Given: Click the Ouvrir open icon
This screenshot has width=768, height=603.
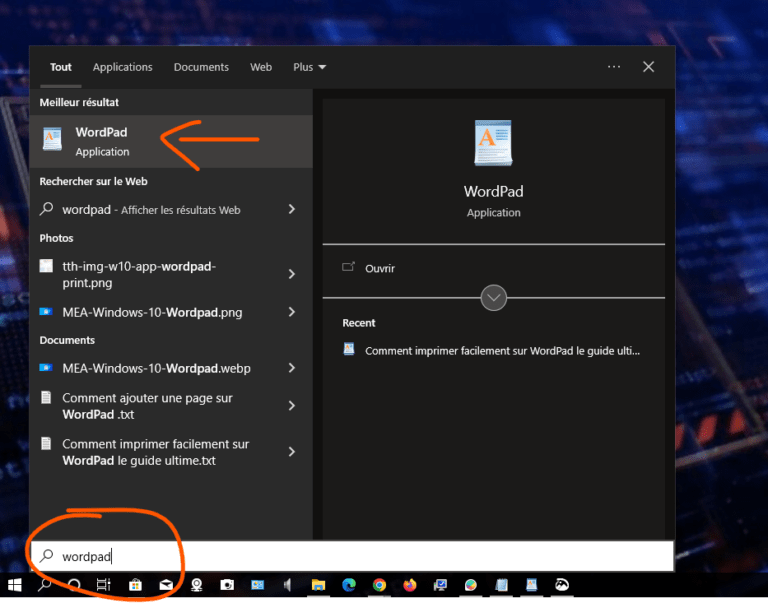Looking at the screenshot, I should [x=348, y=267].
